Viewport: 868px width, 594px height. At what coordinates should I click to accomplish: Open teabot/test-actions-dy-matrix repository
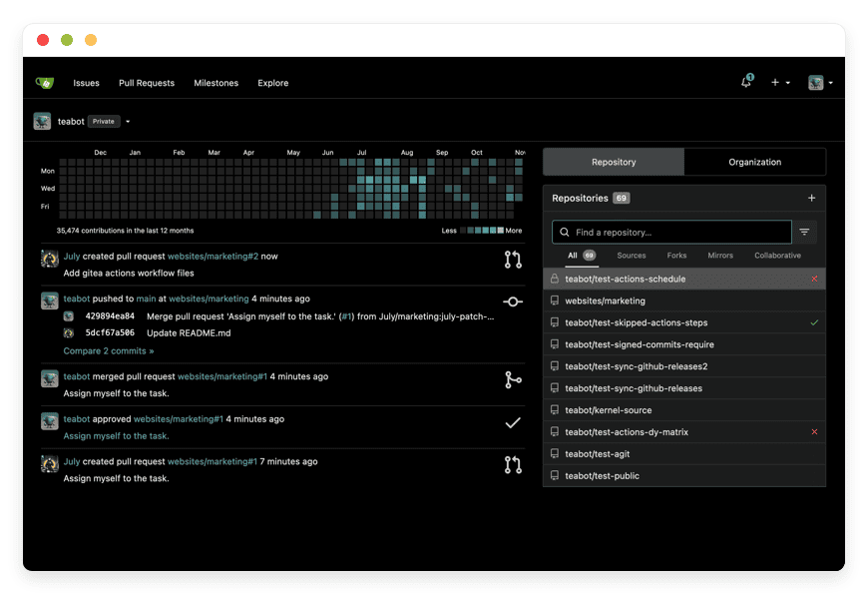(627, 432)
